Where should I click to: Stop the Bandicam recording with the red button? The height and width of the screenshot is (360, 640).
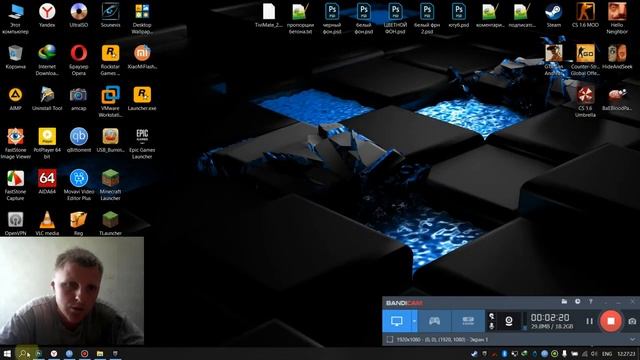[x=611, y=321]
